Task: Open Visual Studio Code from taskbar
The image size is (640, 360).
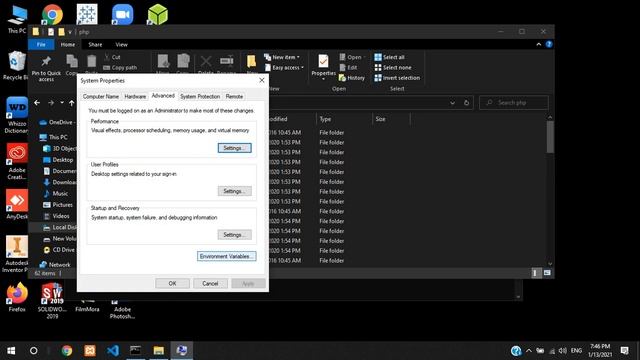Action: [113, 351]
